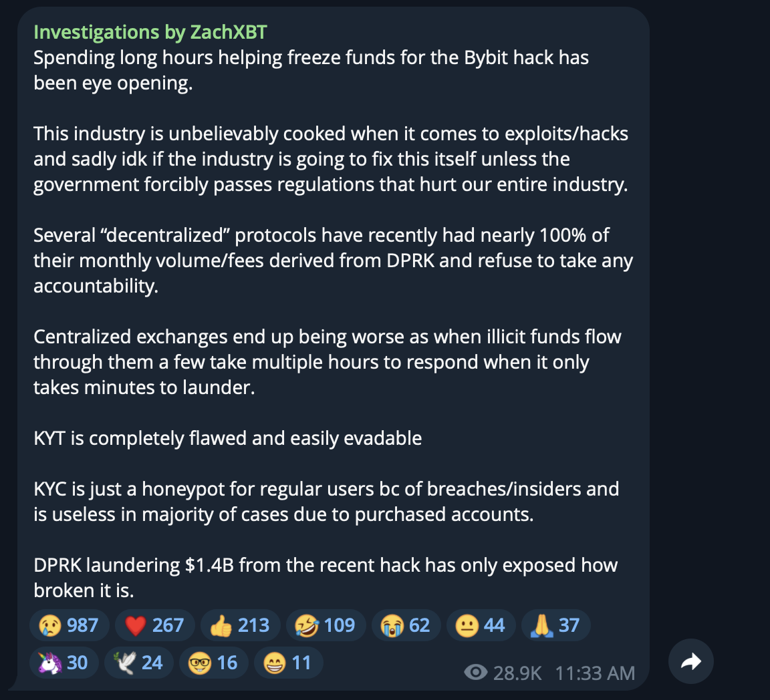The image size is (770, 700).
Task: Click the rolling laughing reaction showing 109
Action: pyautogui.click(x=326, y=625)
